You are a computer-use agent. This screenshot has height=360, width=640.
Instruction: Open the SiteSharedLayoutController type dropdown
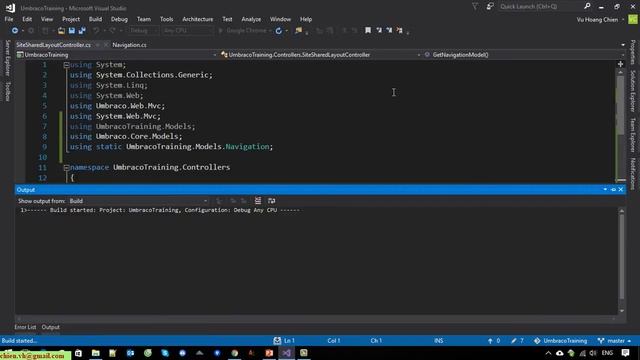(321, 55)
